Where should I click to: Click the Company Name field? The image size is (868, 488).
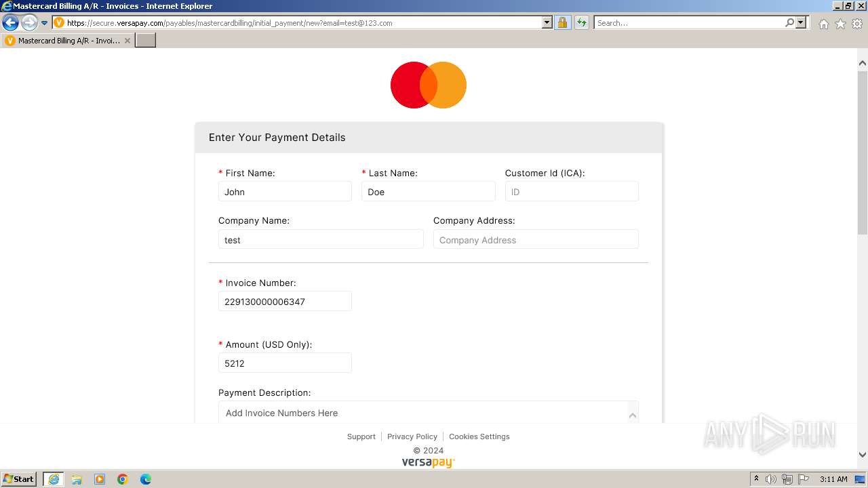321,240
